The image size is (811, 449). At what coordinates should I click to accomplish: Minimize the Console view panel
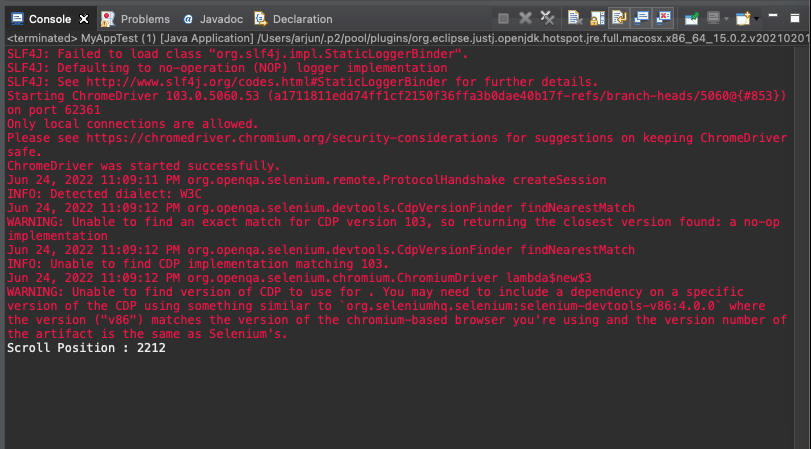(x=773, y=17)
